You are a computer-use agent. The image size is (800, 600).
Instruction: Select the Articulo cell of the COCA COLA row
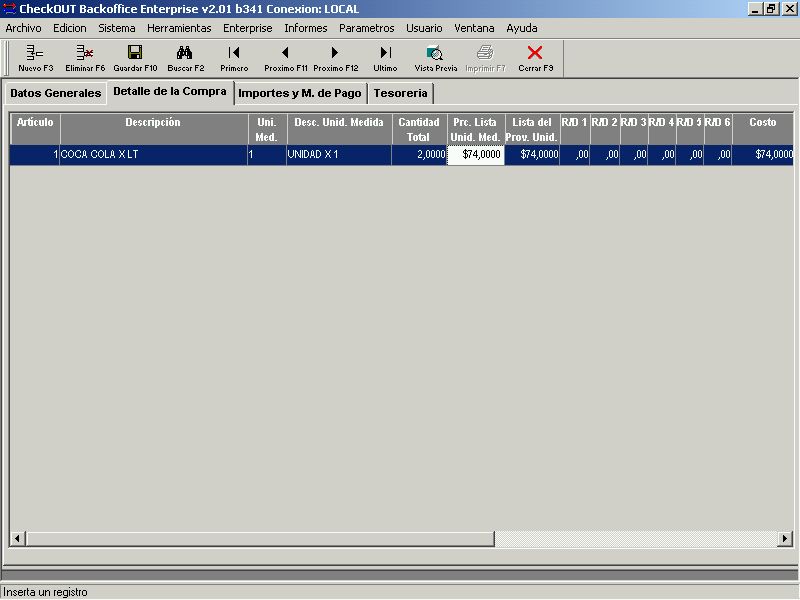coord(35,155)
